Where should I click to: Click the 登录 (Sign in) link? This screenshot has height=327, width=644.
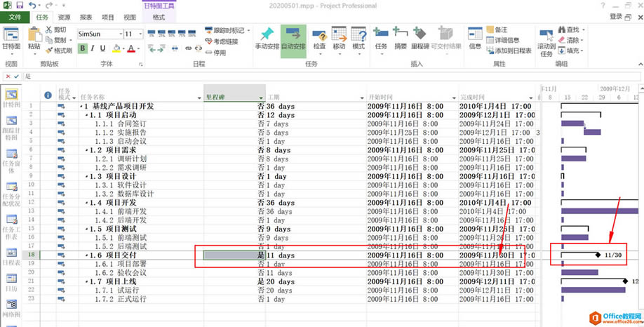[615, 16]
